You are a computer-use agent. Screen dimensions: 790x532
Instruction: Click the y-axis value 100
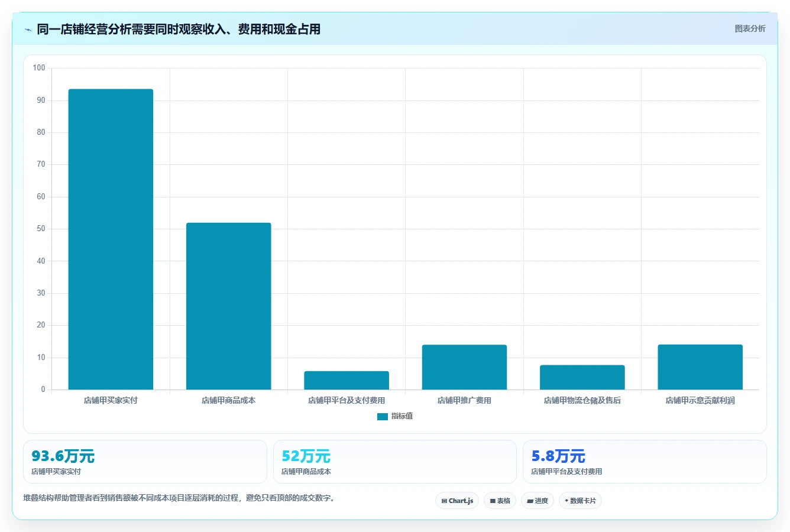[x=39, y=68]
